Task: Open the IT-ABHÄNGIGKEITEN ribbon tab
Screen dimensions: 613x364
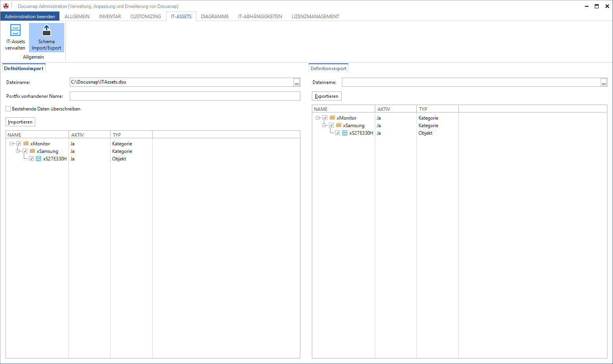Action: pos(260,17)
